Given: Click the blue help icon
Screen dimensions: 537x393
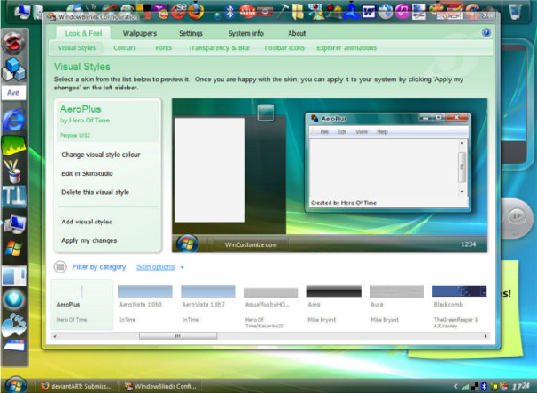Looking at the screenshot, I should [x=486, y=33].
